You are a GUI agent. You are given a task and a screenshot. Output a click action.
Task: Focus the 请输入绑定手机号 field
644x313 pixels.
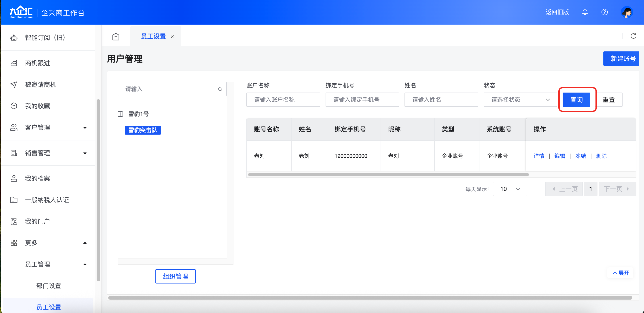coord(362,100)
